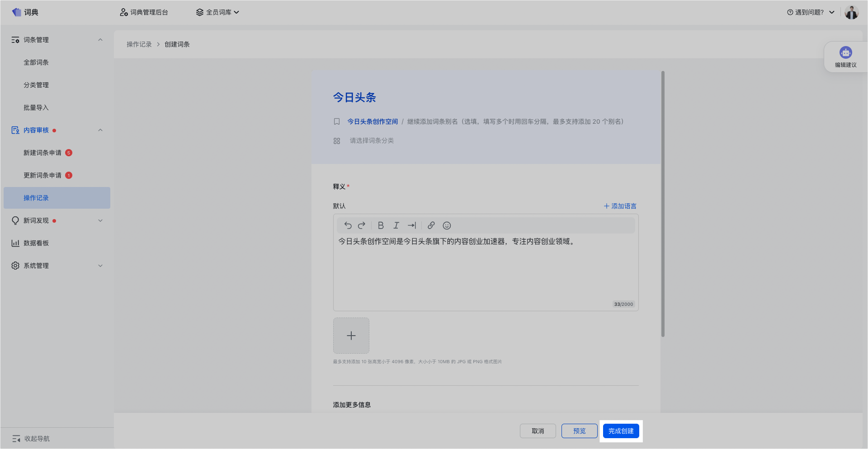Click the 33/2000 character counter

623,304
